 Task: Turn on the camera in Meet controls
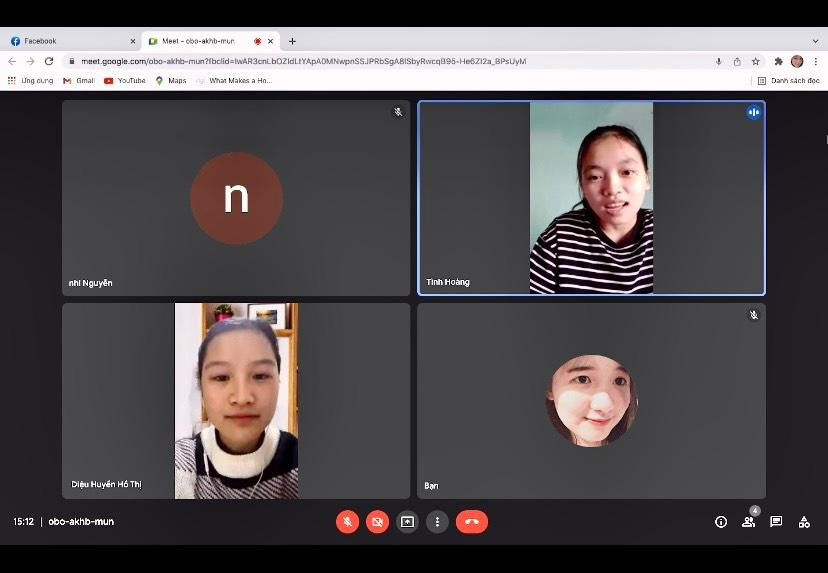[377, 522]
